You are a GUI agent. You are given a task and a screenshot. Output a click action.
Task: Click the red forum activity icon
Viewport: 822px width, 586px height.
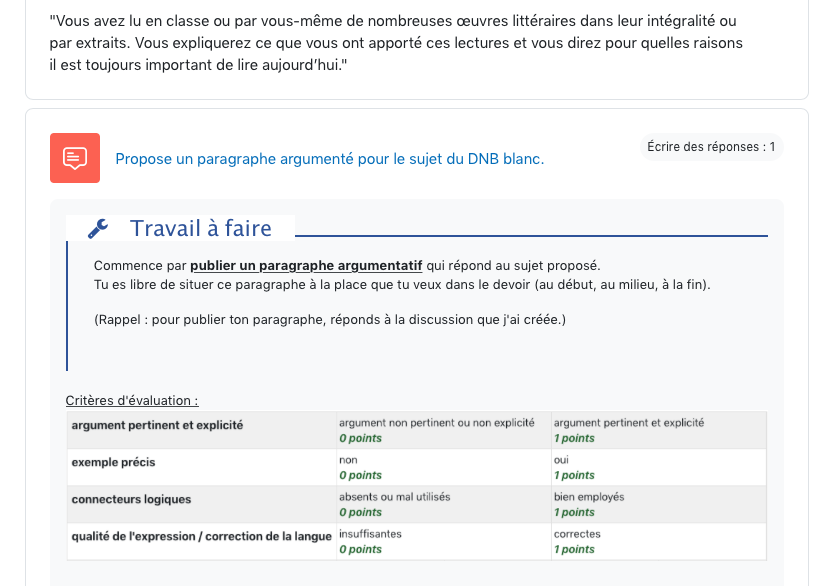(x=75, y=158)
